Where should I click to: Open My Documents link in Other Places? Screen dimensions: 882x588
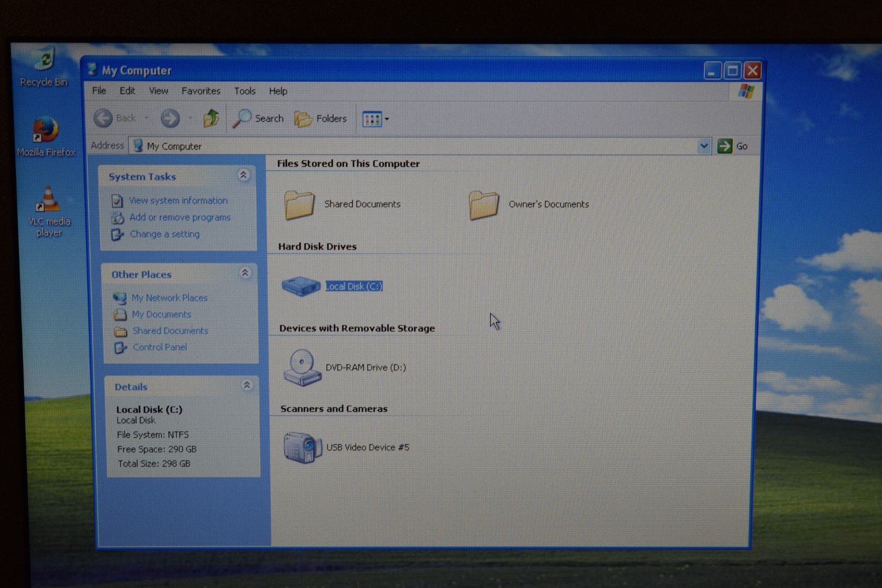pos(162,314)
